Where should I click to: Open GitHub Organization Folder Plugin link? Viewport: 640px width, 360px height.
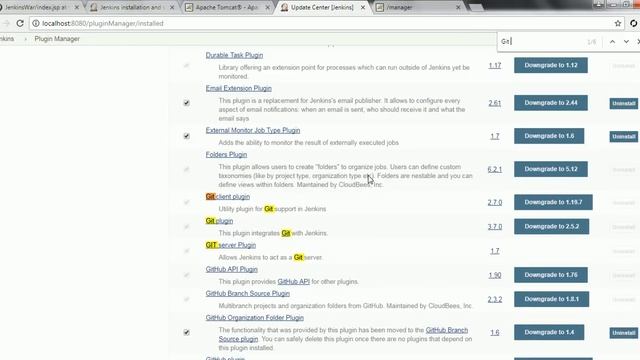click(x=255, y=318)
